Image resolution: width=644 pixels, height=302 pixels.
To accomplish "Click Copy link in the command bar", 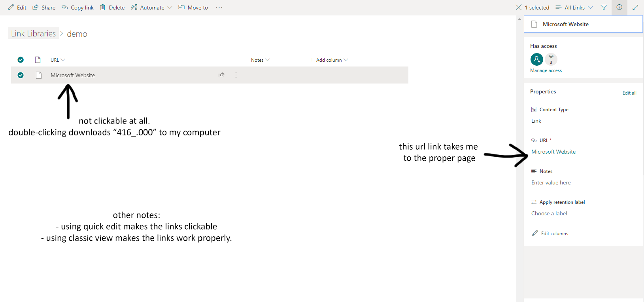I will (x=78, y=8).
